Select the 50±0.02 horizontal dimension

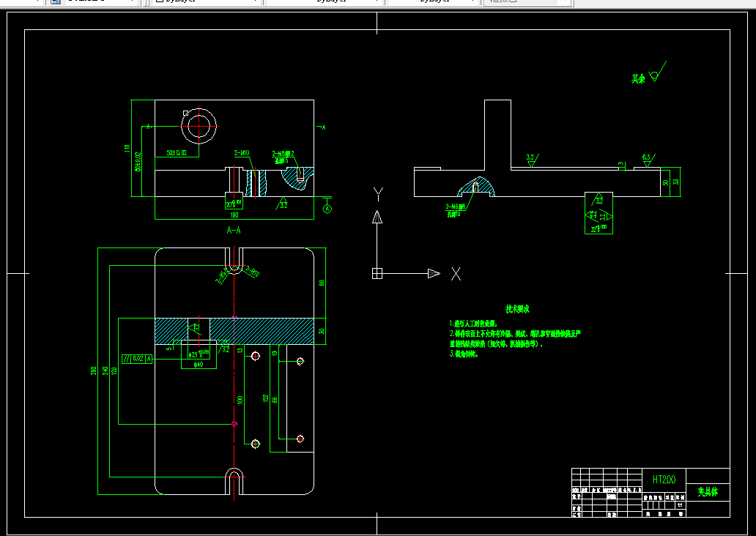pos(177,153)
